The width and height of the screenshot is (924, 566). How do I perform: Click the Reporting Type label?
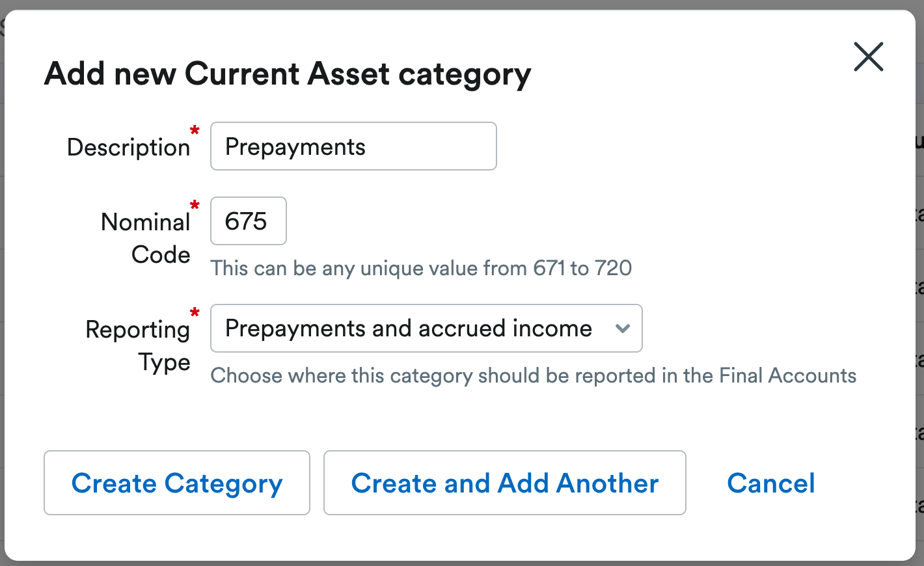[139, 345]
